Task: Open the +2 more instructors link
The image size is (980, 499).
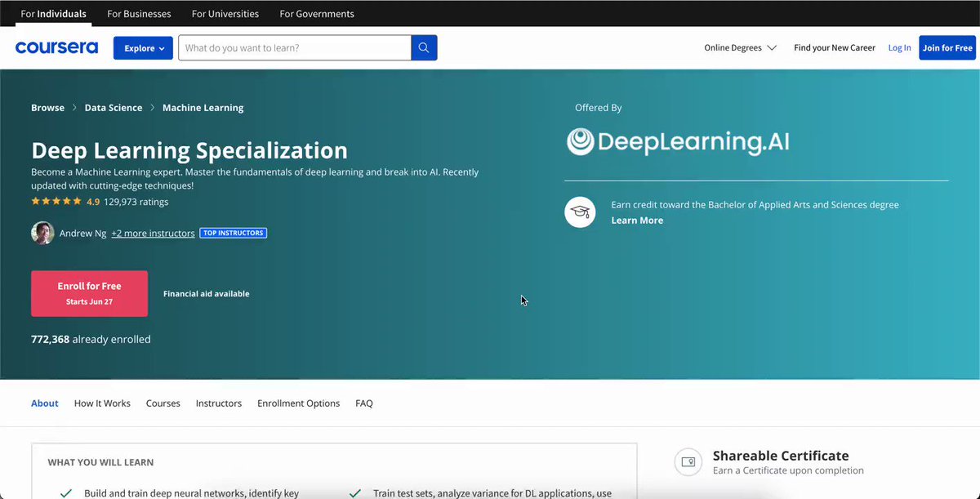Action: [153, 234]
